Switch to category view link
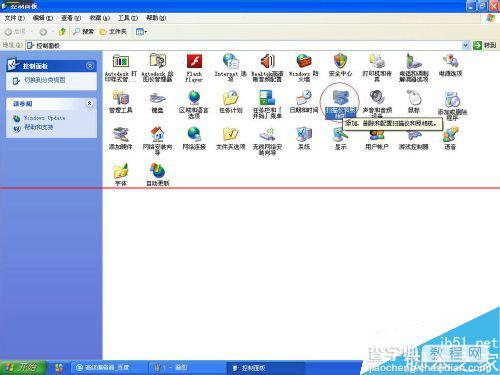The width and height of the screenshot is (500, 375). (44, 80)
